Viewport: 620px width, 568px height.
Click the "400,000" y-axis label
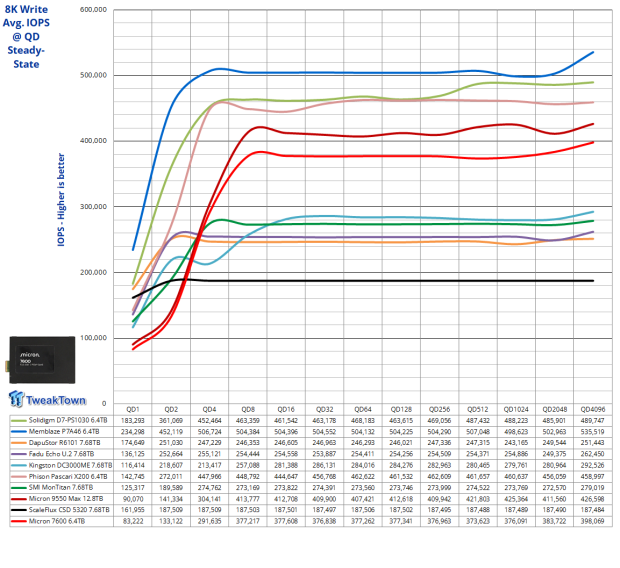click(x=93, y=141)
